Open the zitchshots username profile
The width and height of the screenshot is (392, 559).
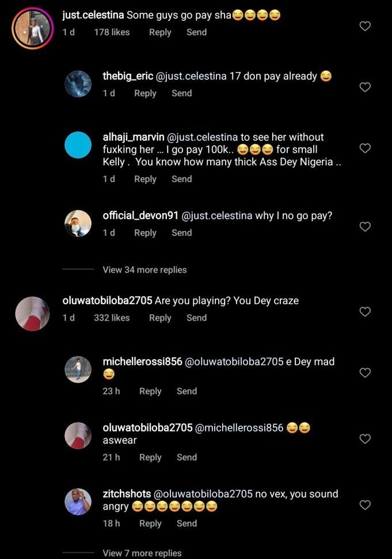pos(126,494)
